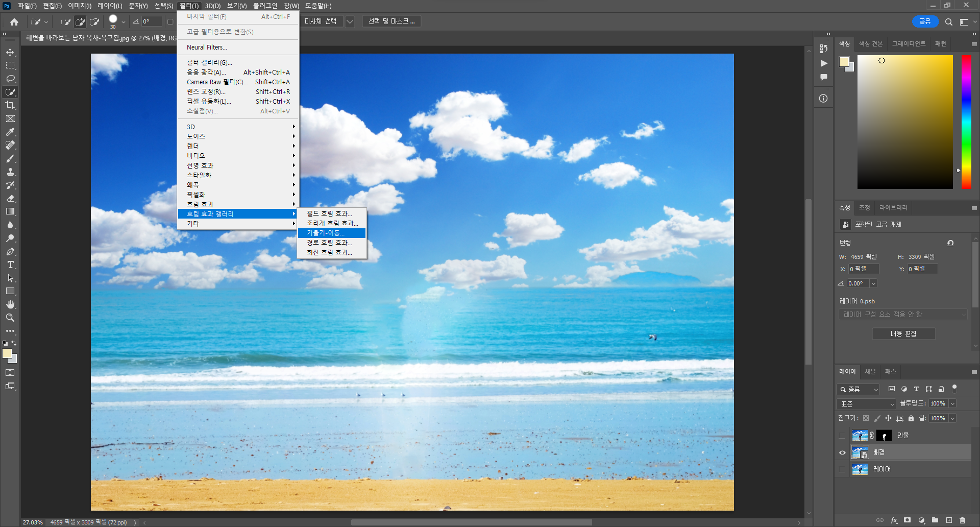Image resolution: width=980 pixels, height=527 pixels.
Task: Open rotation angle dropdown in Properties
Action: pyautogui.click(x=873, y=283)
